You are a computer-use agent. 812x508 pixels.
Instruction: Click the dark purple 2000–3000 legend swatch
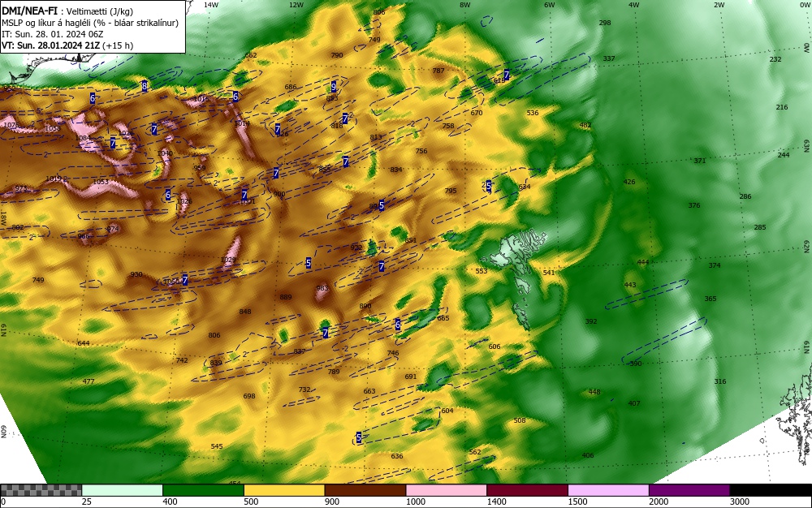click(689, 490)
